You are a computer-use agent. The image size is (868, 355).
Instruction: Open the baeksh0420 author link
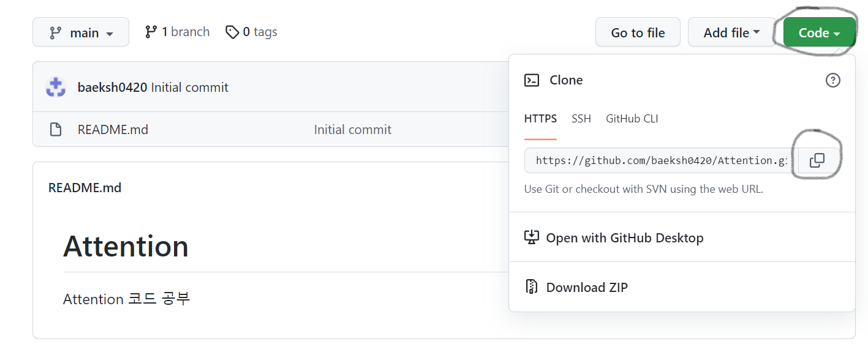coord(112,88)
